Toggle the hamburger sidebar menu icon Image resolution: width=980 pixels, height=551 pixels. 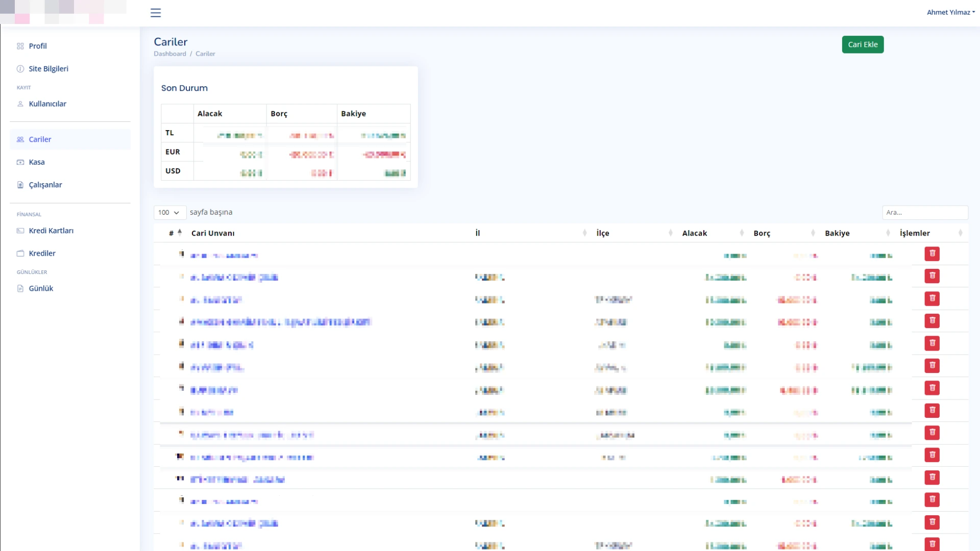point(156,13)
